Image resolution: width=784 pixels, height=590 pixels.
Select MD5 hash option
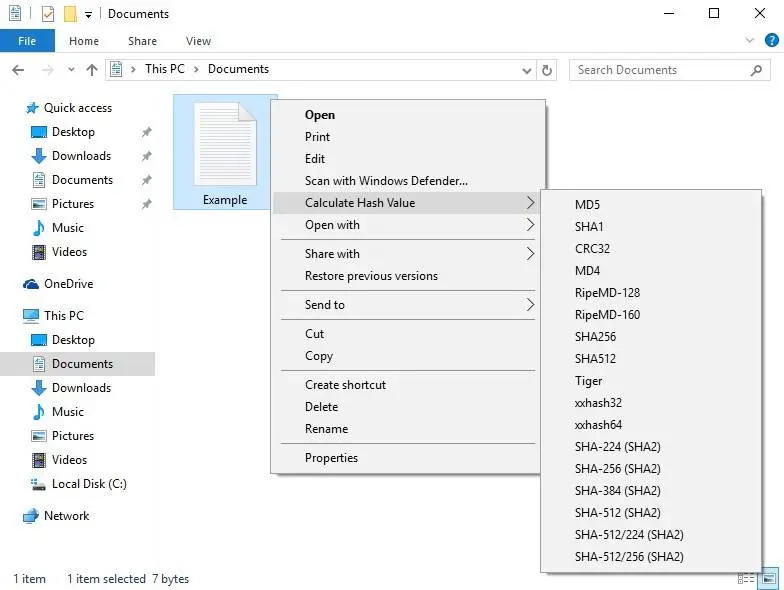[x=587, y=205]
